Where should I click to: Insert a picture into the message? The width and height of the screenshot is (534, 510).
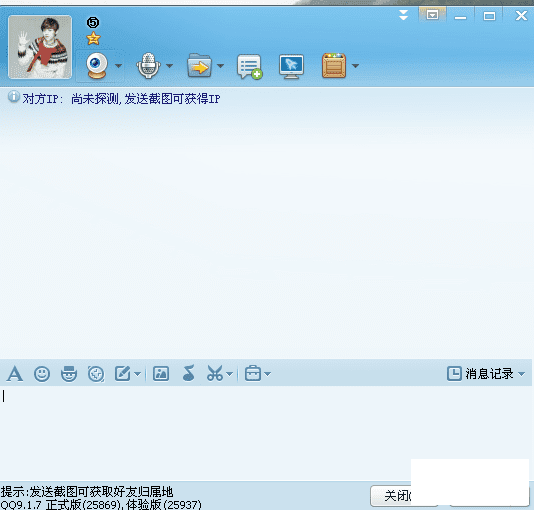[161, 374]
